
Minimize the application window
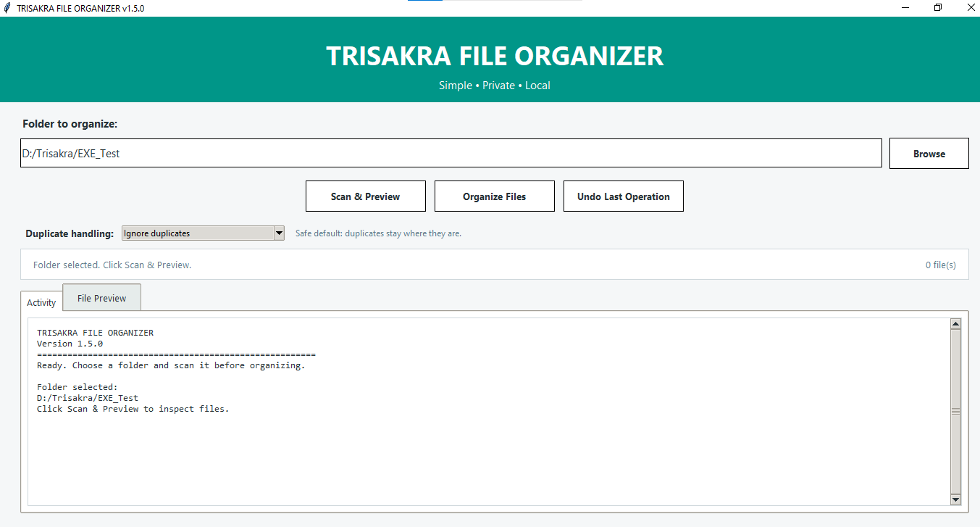point(905,8)
